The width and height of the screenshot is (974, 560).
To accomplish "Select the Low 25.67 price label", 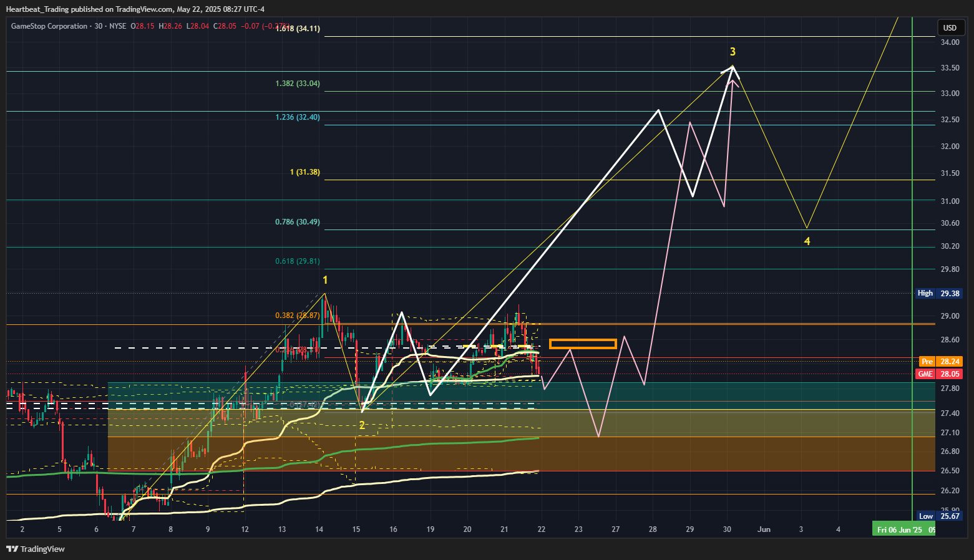I will [x=940, y=516].
